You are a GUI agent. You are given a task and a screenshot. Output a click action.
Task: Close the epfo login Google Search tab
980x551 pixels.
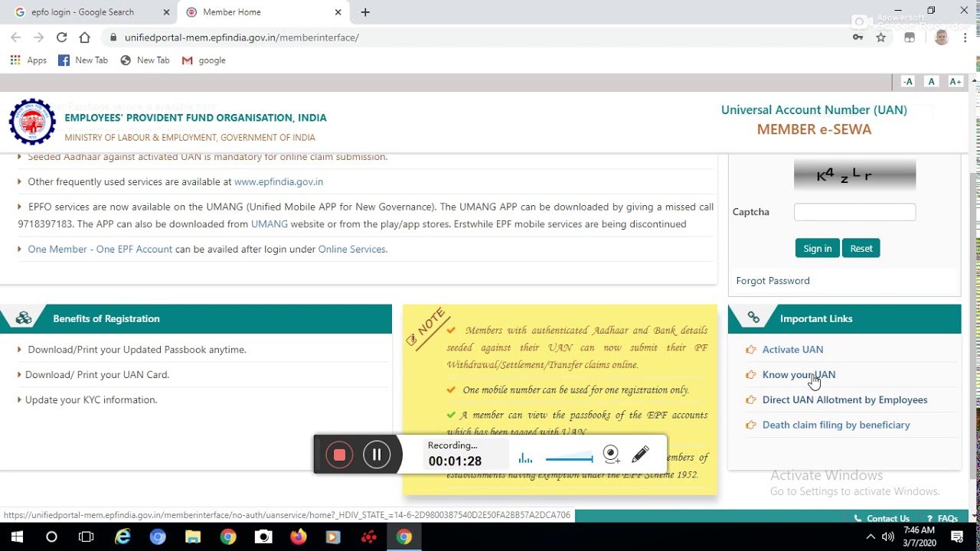tap(166, 12)
